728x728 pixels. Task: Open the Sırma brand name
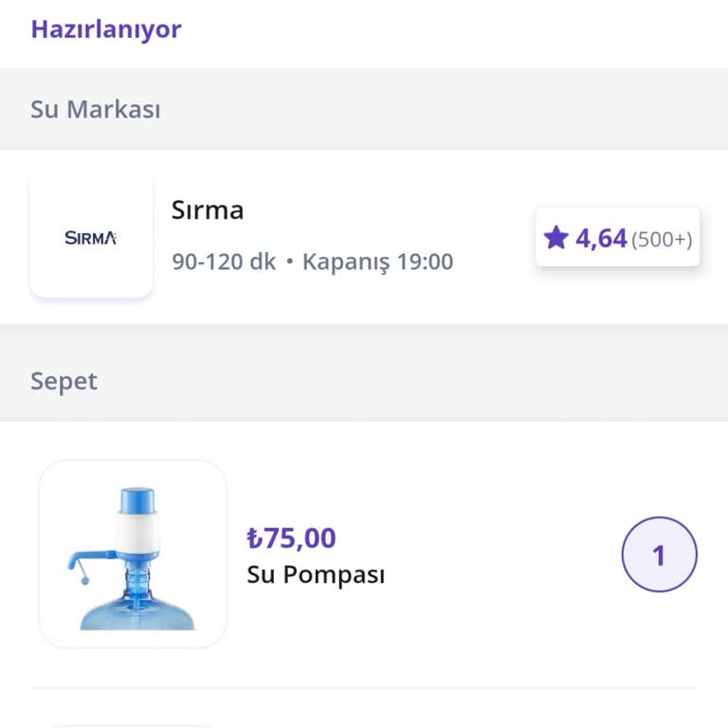[208, 210]
